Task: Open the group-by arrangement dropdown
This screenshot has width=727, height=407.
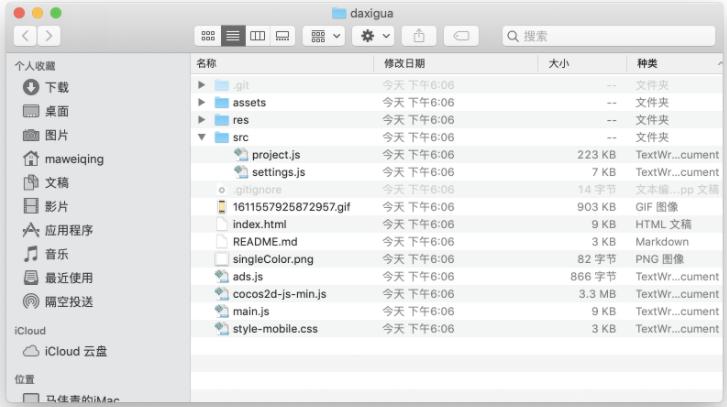Action: point(323,35)
